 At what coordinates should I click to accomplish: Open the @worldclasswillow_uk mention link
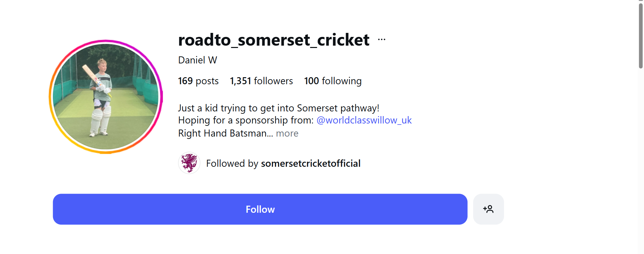tap(364, 120)
